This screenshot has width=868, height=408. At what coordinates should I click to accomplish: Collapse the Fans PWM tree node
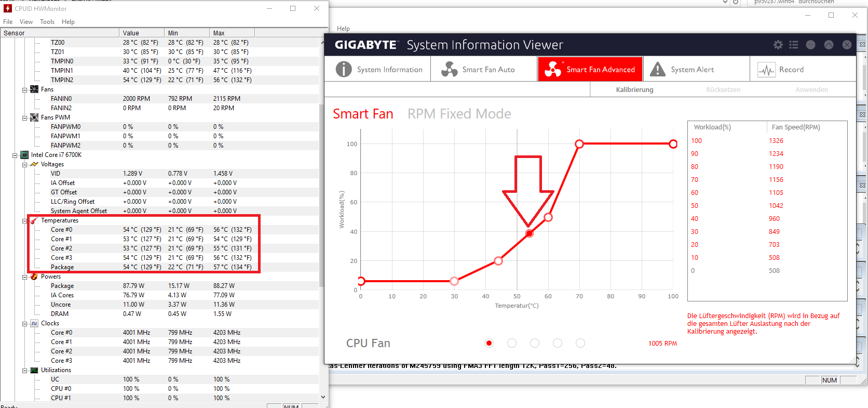click(x=24, y=118)
